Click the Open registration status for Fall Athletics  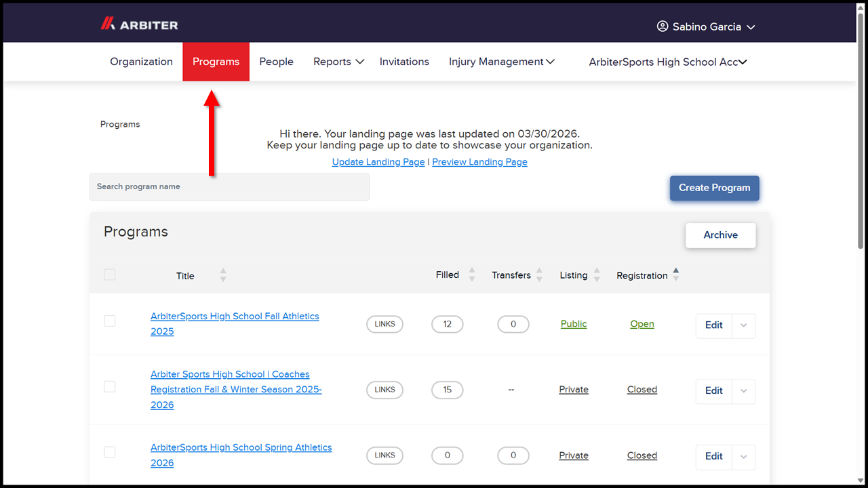click(642, 324)
